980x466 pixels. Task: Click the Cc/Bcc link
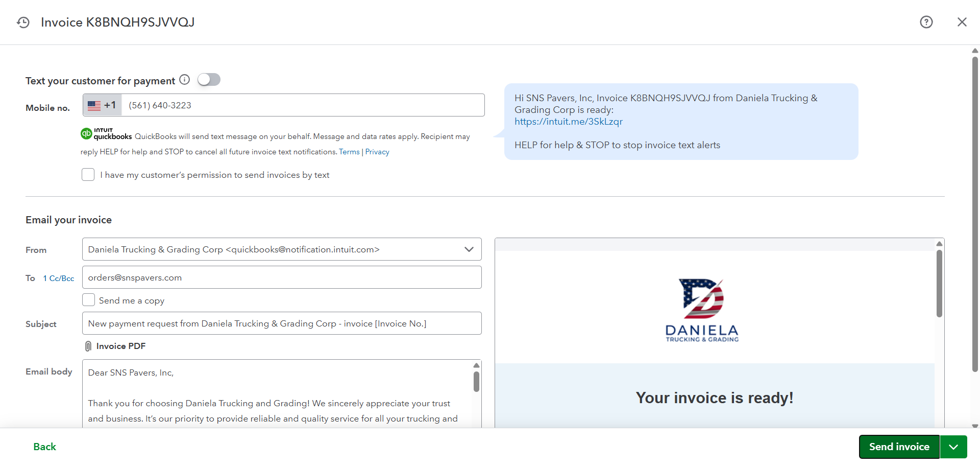click(x=59, y=278)
